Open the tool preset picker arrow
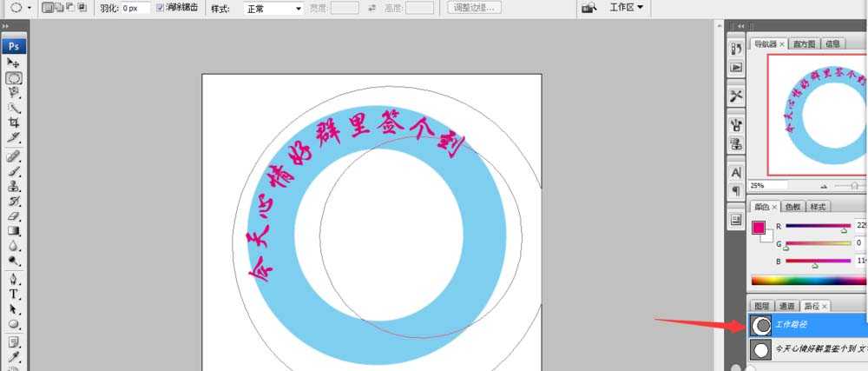Screen dimensions: 868x371 (30, 8)
